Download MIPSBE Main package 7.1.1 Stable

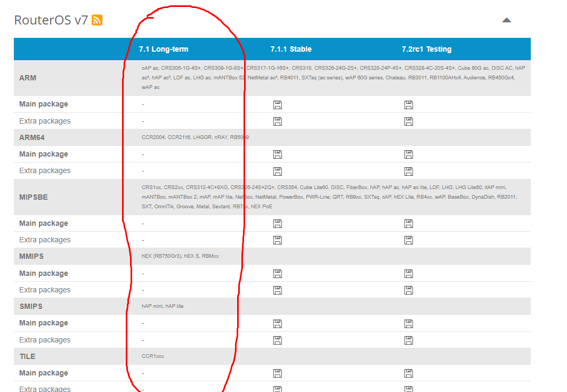(277, 224)
